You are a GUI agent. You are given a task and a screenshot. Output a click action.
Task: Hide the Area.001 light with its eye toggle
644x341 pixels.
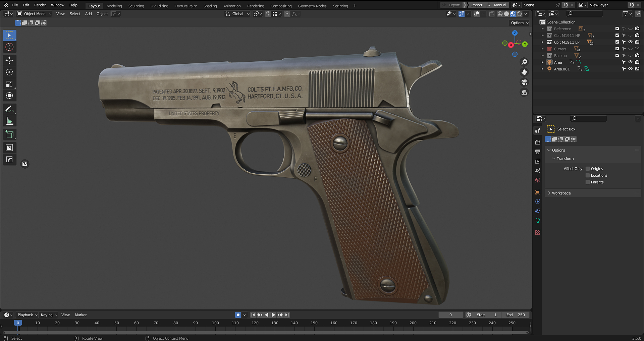point(631,69)
